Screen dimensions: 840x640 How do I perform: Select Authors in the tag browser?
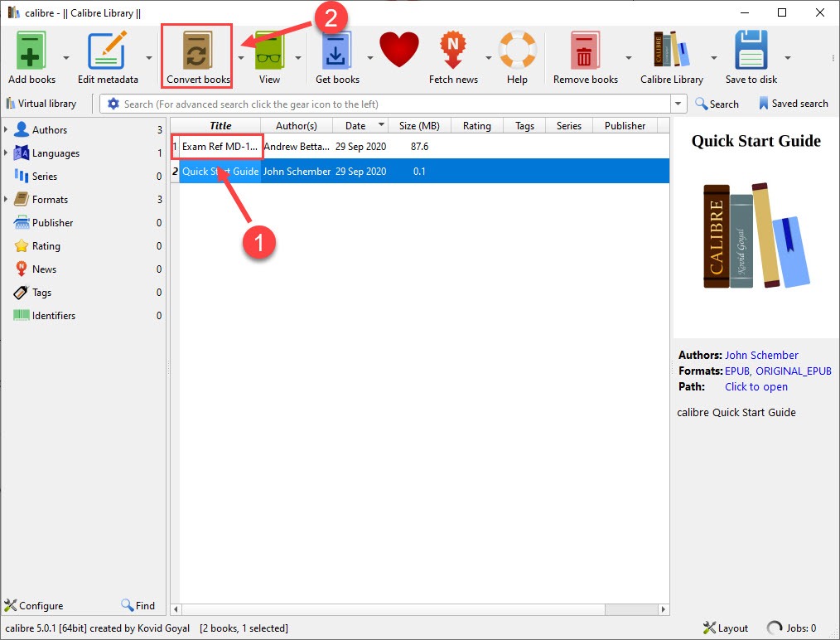[x=49, y=129]
